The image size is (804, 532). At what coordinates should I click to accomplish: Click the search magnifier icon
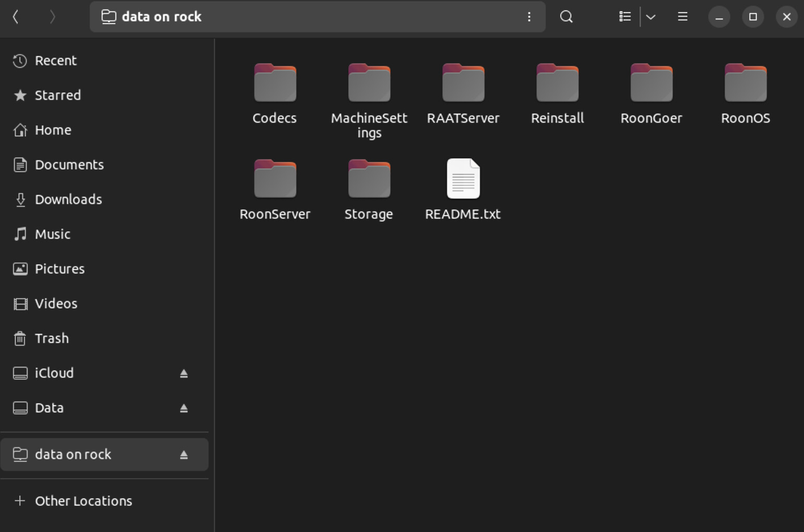[x=566, y=17]
